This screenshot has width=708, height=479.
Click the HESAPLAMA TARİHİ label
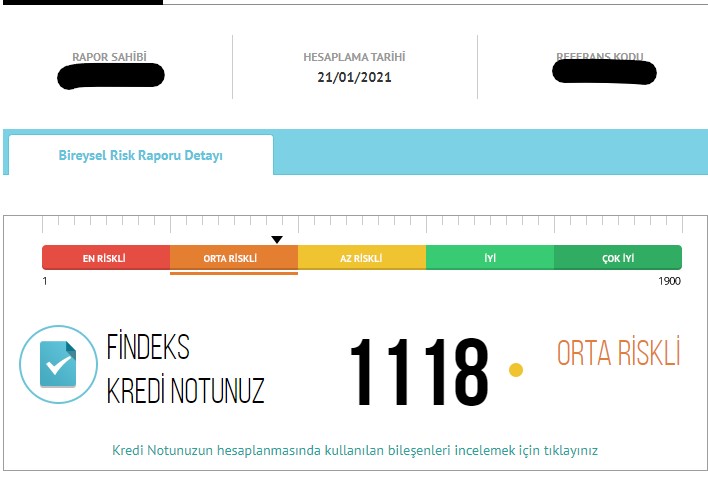click(354, 58)
